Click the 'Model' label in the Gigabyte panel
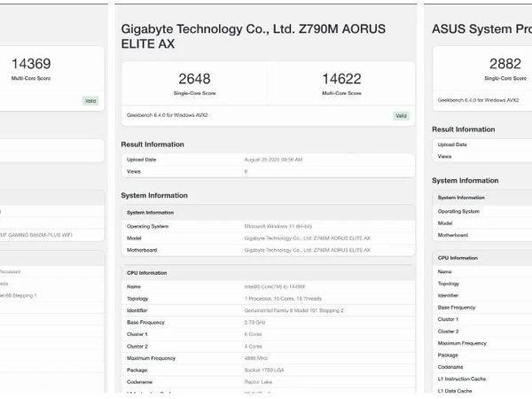The image size is (532, 399). 134,239
